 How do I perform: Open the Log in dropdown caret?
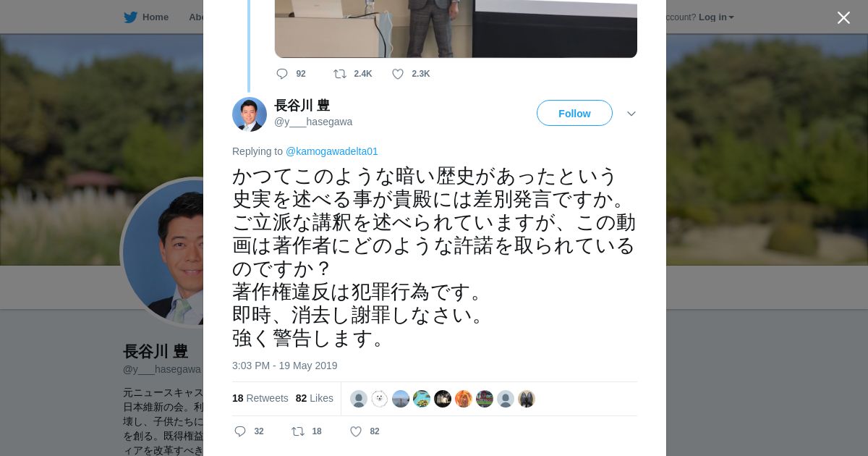(x=731, y=17)
